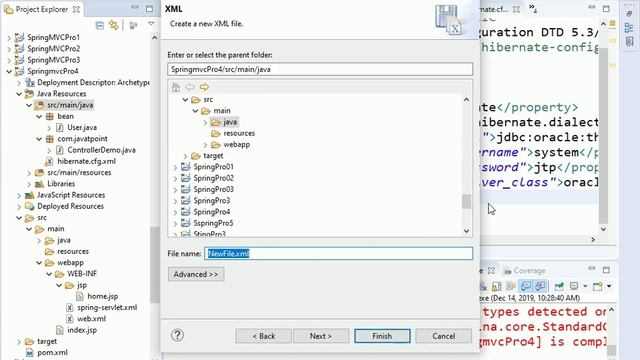Image resolution: width=640 pixels, height=360 pixels.
Task: Click the Project Explorer tab
Action: pyautogui.click(x=42, y=9)
